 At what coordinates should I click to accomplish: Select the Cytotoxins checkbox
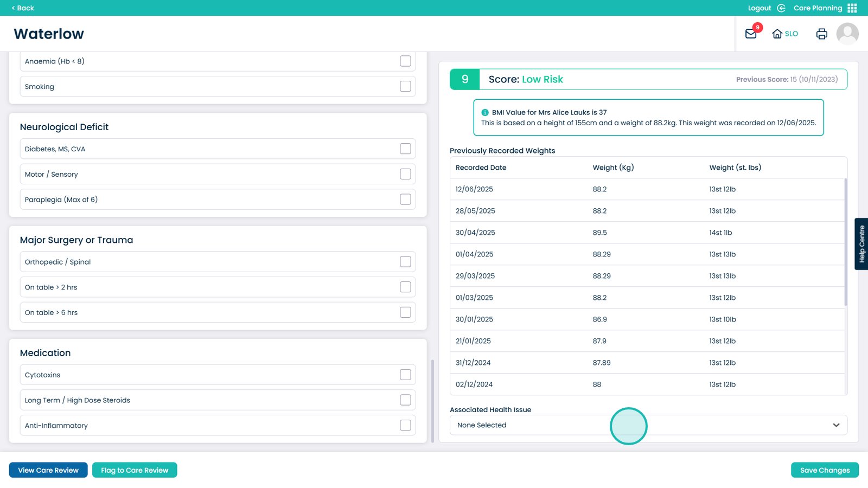pyautogui.click(x=405, y=375)
